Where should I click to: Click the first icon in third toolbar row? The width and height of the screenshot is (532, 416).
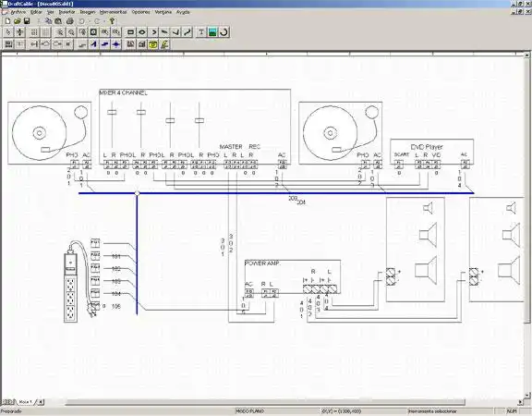[8, 44]
